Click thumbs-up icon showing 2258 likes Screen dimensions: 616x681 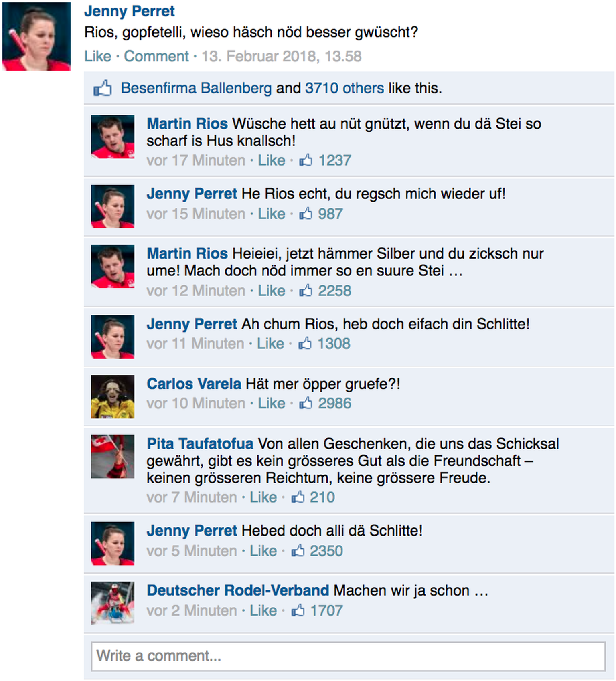[x=306, y=291]
